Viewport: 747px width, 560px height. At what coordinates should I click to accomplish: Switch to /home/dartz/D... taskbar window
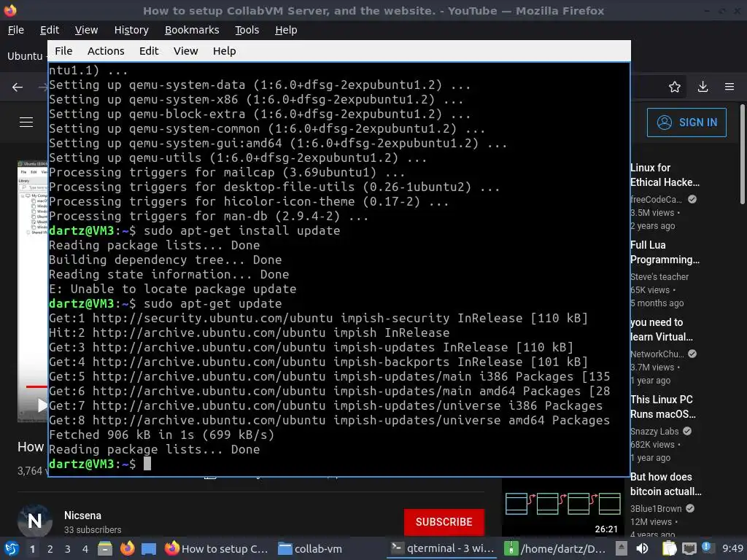tap(555, 549)
